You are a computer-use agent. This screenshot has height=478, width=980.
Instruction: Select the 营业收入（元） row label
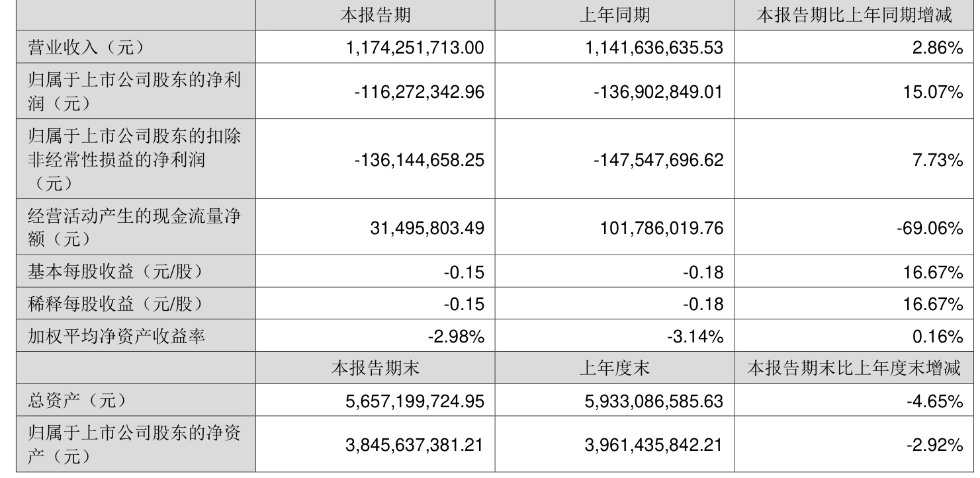(85, 47)
